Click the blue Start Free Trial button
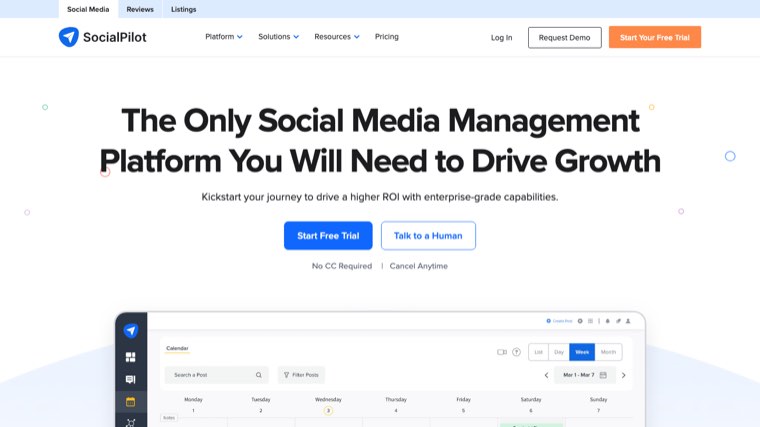The image size is (760, 427). (328, 236)
